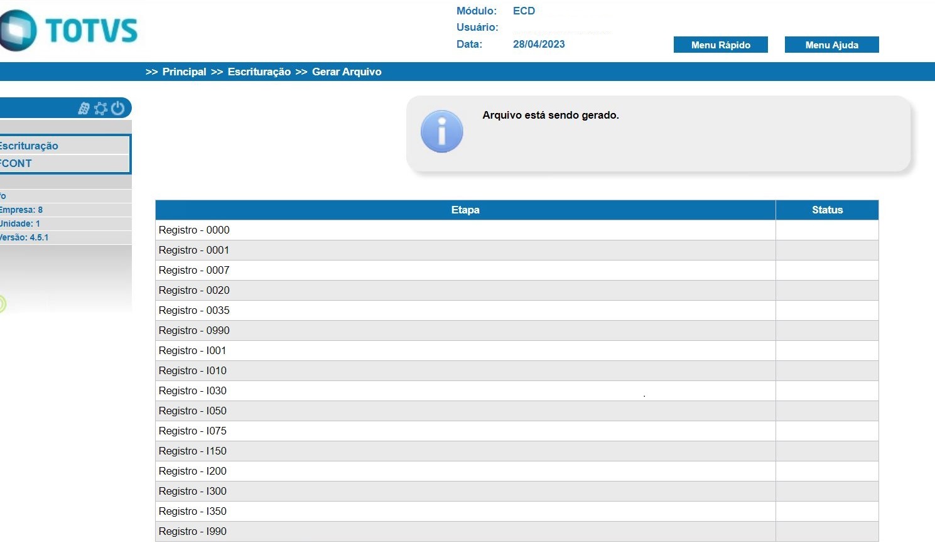The image size is (935, 560).
Task: Select row Registro - 0000
Action: point(517,230)
